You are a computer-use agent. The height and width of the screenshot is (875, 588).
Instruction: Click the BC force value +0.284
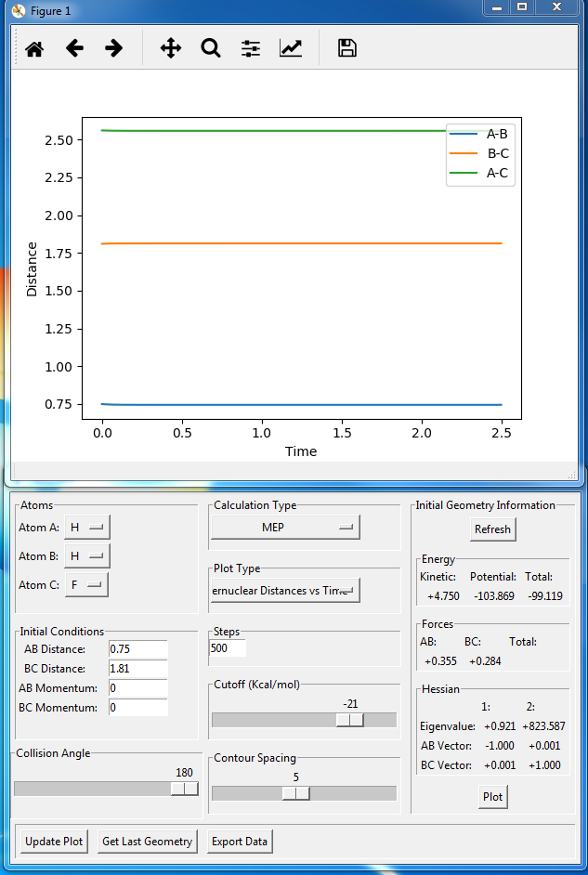tap(485, 661)
